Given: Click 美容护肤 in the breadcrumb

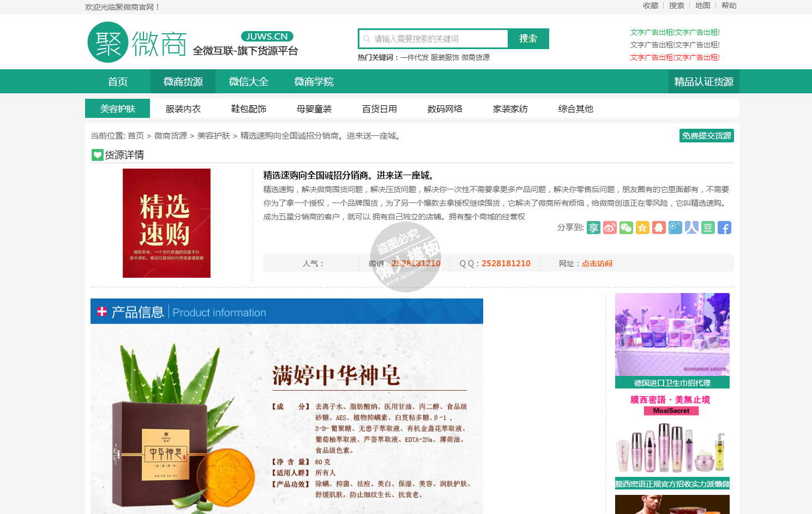Looking at the screenshot, I should pyautogui.click(x=214, y=135).
